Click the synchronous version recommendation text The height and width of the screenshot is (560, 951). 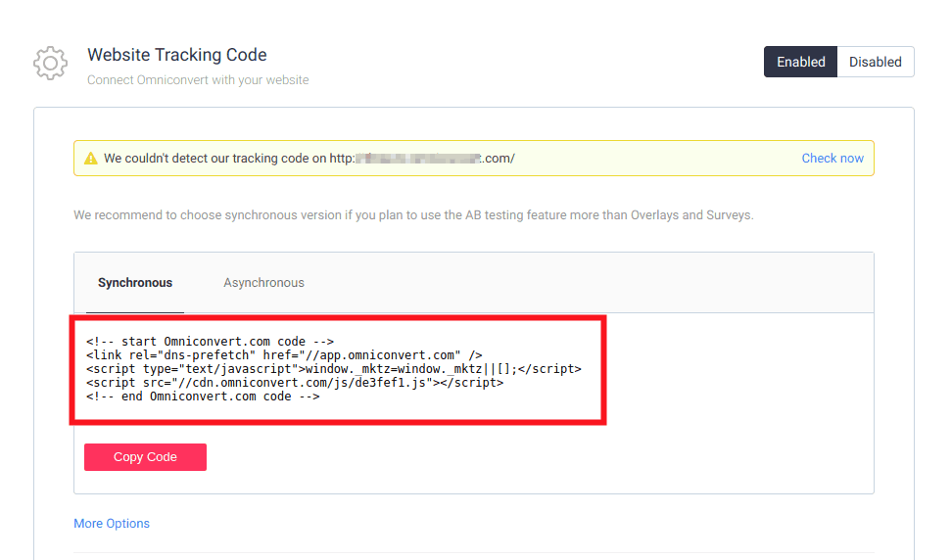tap(413, 215)
